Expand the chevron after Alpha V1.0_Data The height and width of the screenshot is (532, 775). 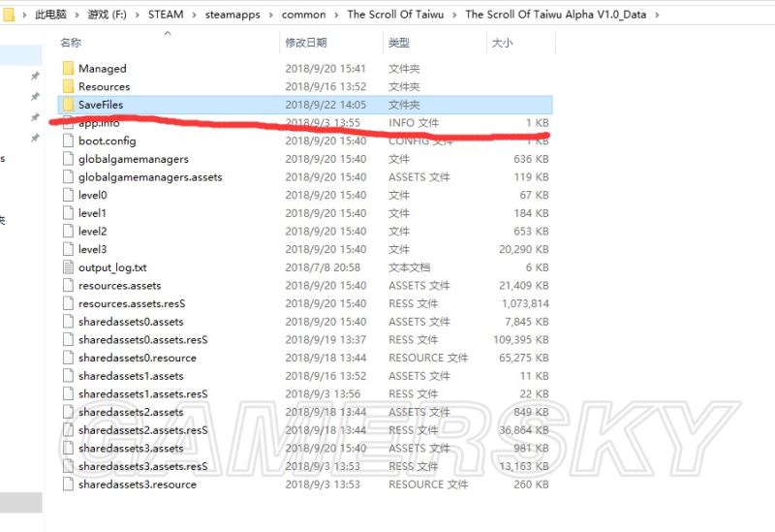[x=657, y=15]
